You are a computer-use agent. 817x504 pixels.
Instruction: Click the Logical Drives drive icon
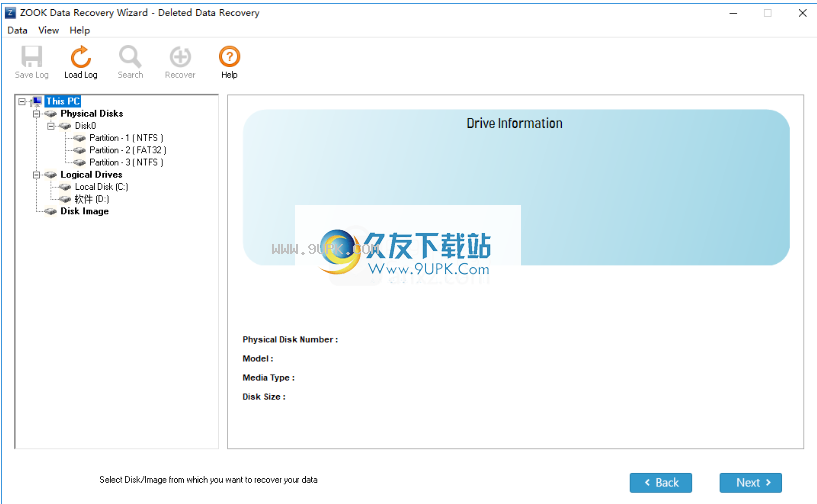coord(51,175)
